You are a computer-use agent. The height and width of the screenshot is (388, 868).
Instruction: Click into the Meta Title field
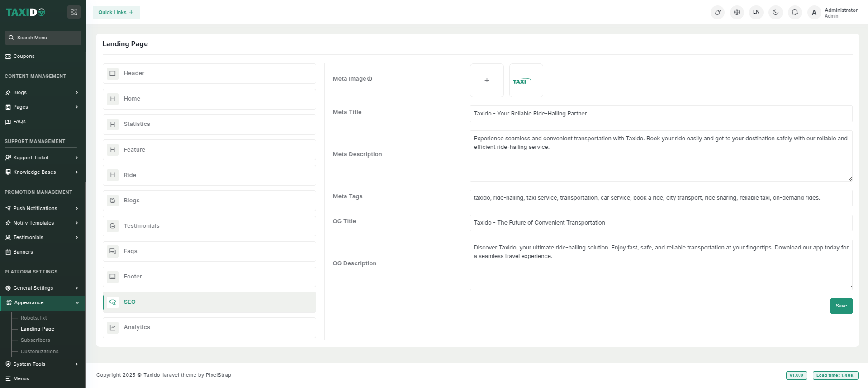tap(660, 114)
